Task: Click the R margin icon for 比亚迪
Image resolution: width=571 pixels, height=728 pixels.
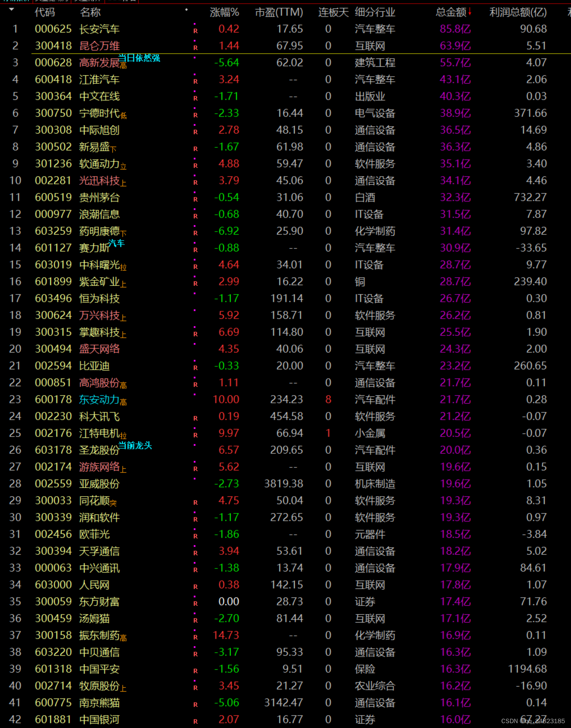Action: (195, 368)
